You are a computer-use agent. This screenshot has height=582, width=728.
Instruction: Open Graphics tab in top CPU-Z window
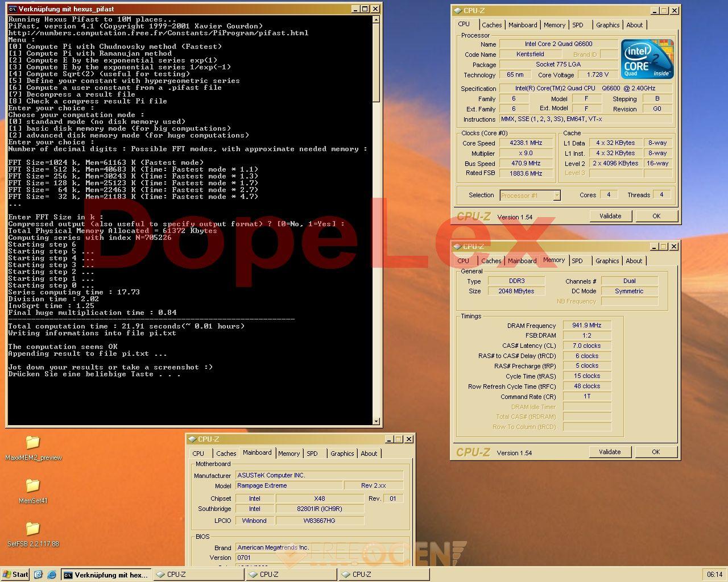click(608, 25)
